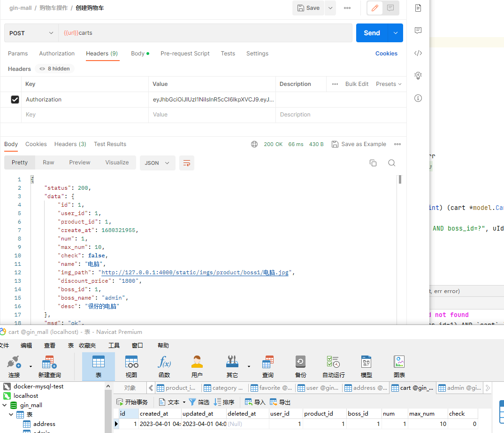504x433 pixels.
Task: Open the Cookies link
Action: click(x=386, y=54)
